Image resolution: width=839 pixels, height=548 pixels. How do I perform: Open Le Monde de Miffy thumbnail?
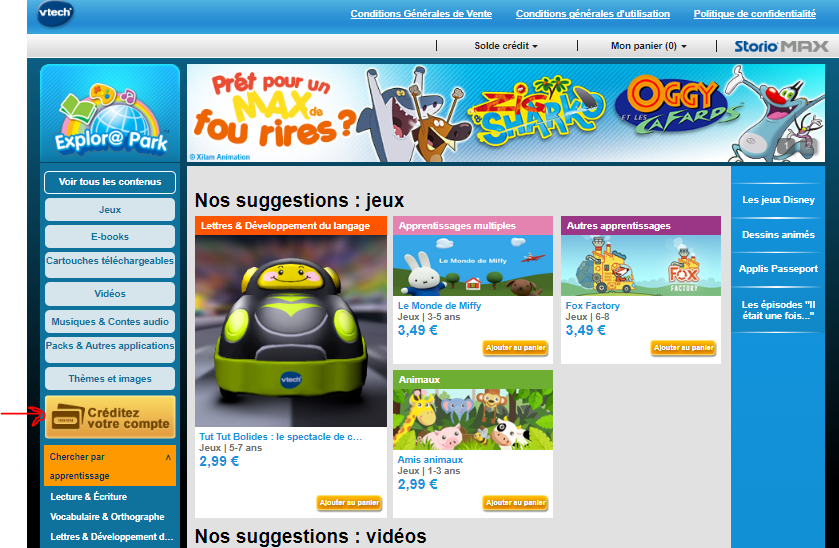pos(472,265)
